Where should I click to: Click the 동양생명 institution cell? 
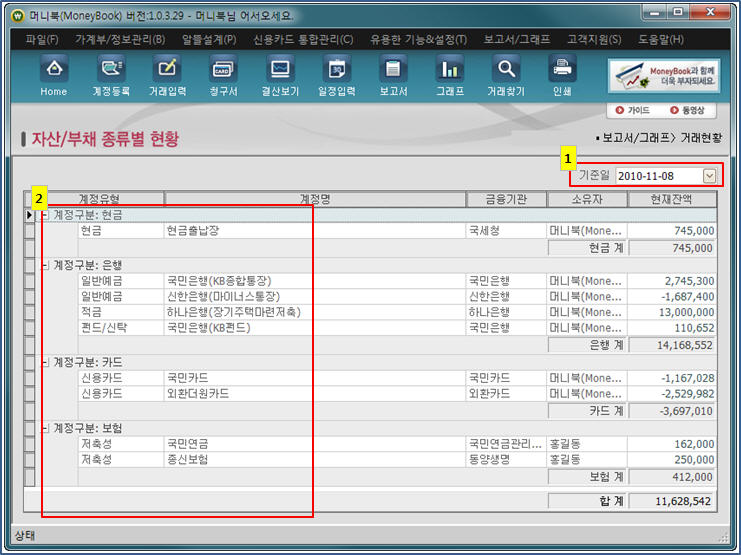pyautogui.click(x=506, y=460)
